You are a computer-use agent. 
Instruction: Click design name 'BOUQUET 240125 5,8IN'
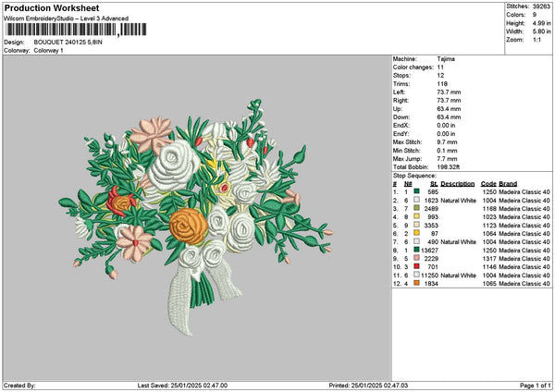68,43
